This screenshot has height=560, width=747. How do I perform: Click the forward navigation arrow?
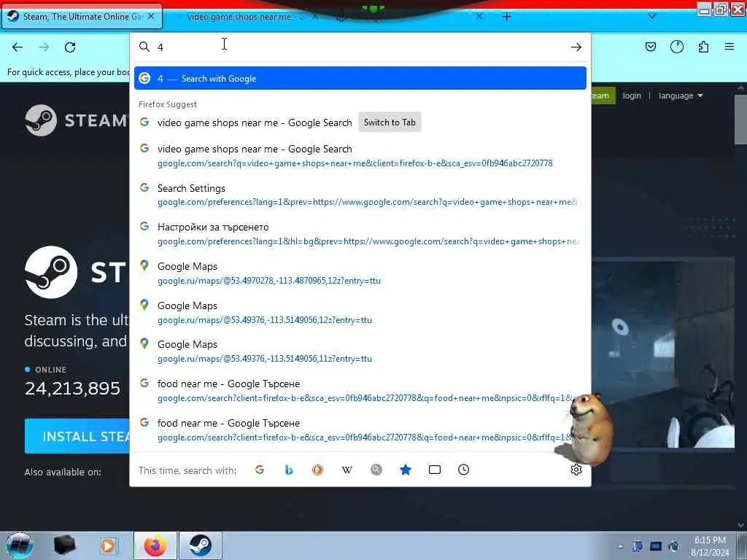pos(44,47)
